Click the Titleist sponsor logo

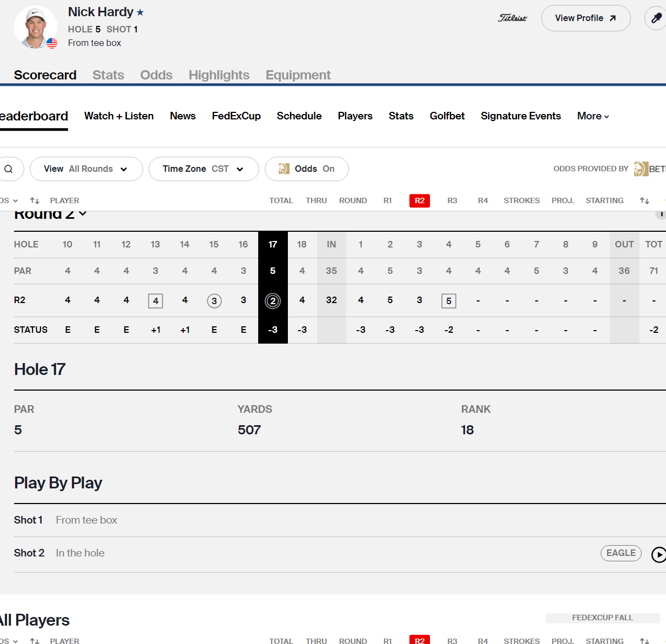512,18
